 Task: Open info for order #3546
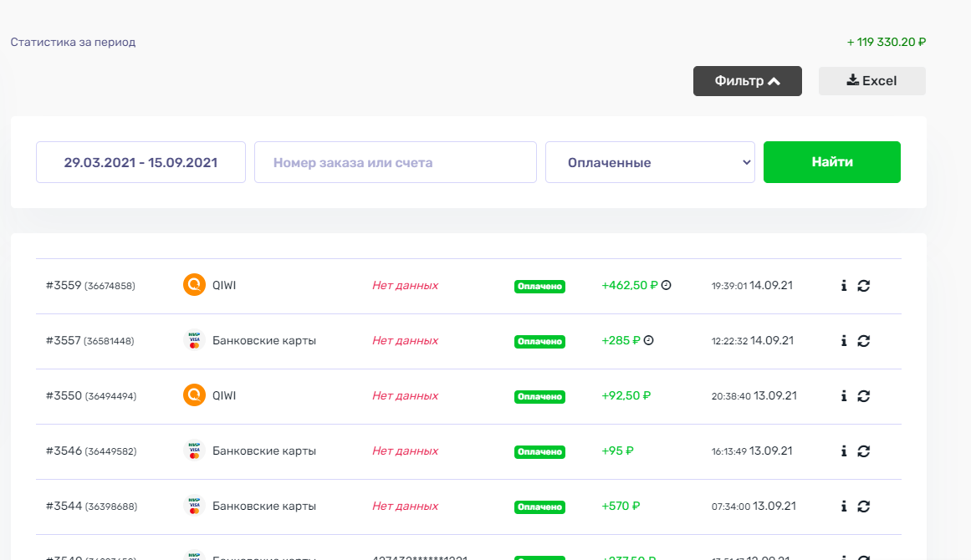[843, 451]
